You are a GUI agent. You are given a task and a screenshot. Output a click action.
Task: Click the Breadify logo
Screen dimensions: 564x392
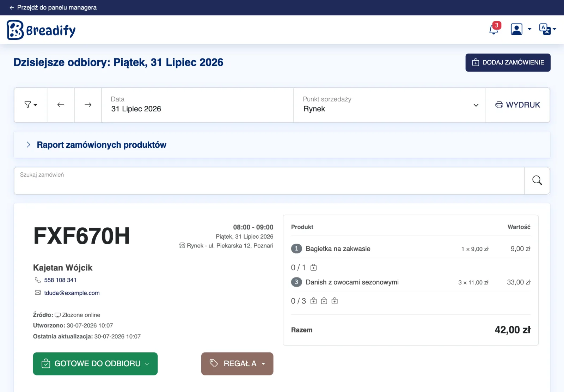[x=41, y=30]
